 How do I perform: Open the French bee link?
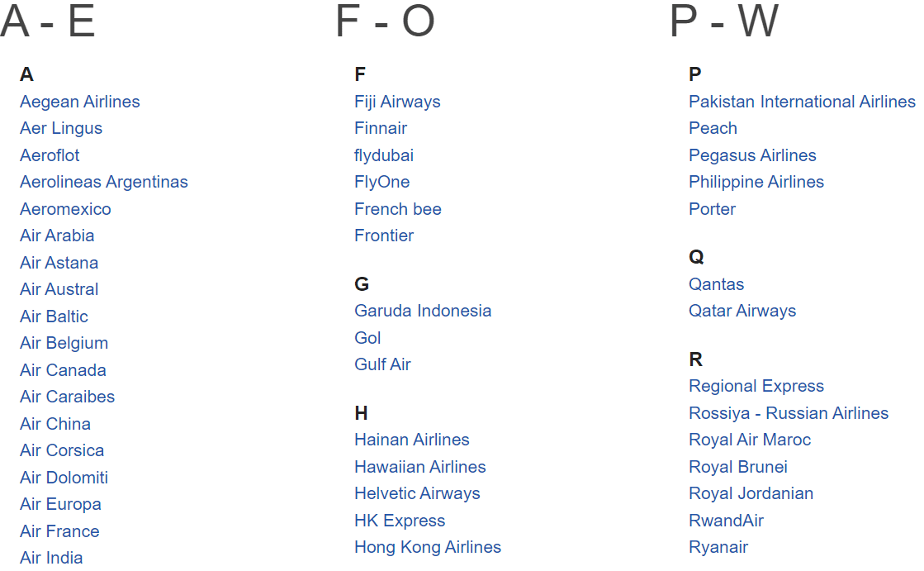tap(398, 209)
